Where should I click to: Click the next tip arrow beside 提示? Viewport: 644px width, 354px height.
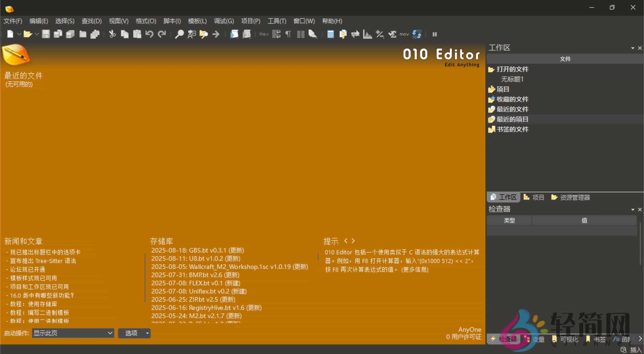(353, 241)
